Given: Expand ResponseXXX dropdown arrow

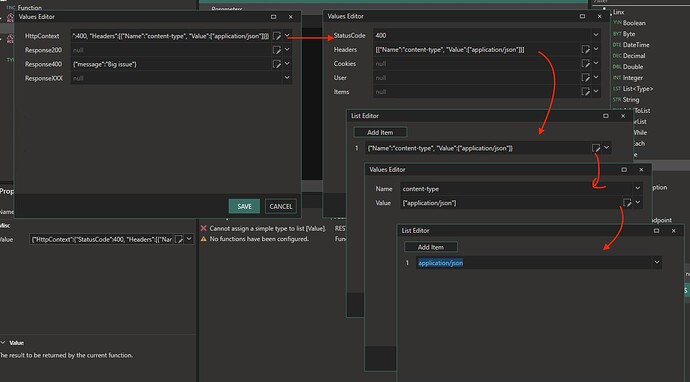Looking at the screenshot, I should pyautogui.click(x=287, y=78).
